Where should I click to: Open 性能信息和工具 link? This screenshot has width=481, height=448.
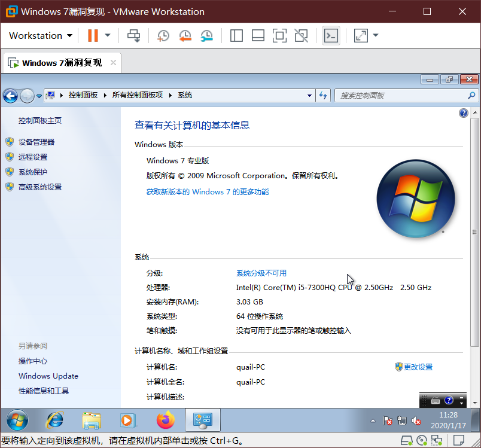click(44, 391)
